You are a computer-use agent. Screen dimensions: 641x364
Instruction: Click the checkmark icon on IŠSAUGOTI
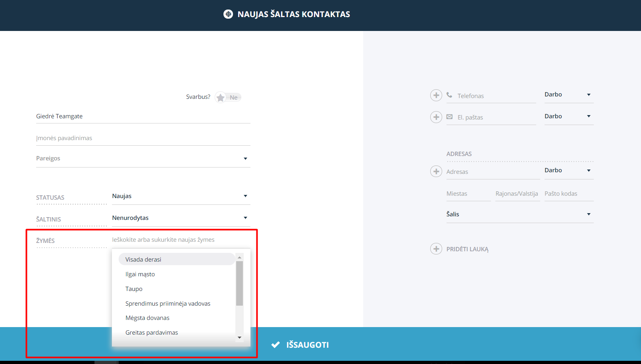(275, 345)
